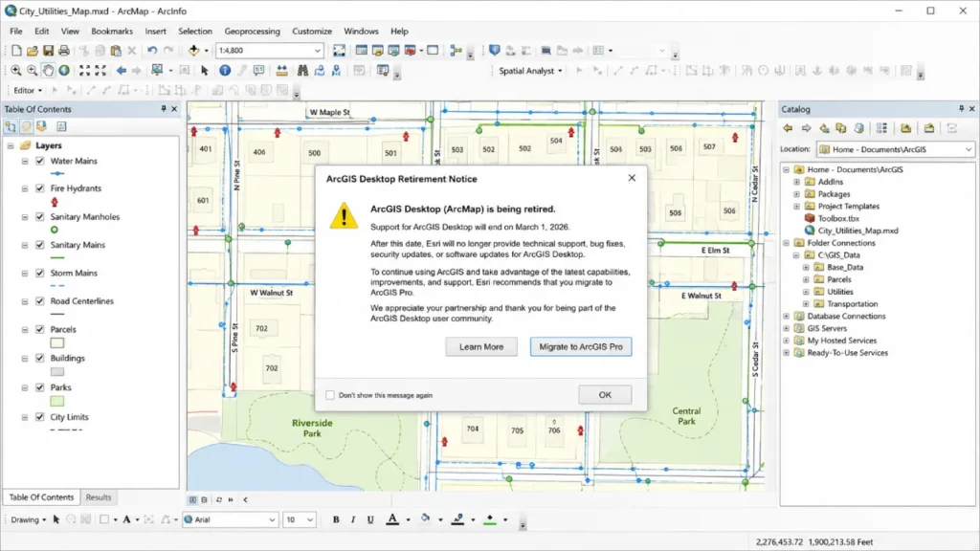
Task: Open the Catalog Location dropdown
Action: coord(969,149)
